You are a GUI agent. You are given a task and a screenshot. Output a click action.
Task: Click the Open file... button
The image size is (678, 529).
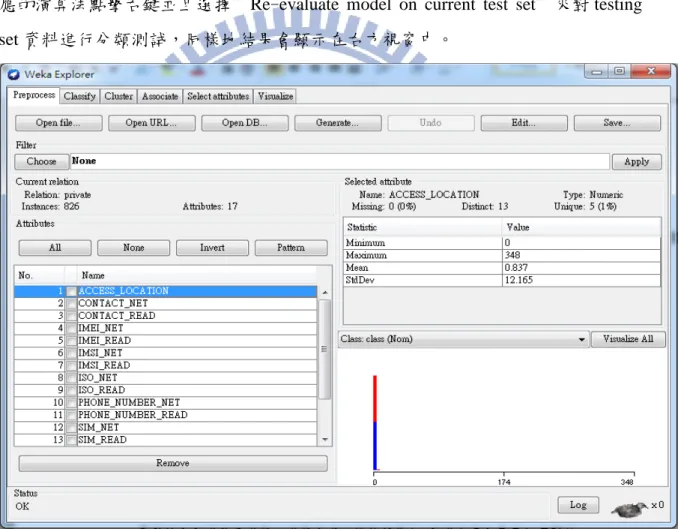58,123
